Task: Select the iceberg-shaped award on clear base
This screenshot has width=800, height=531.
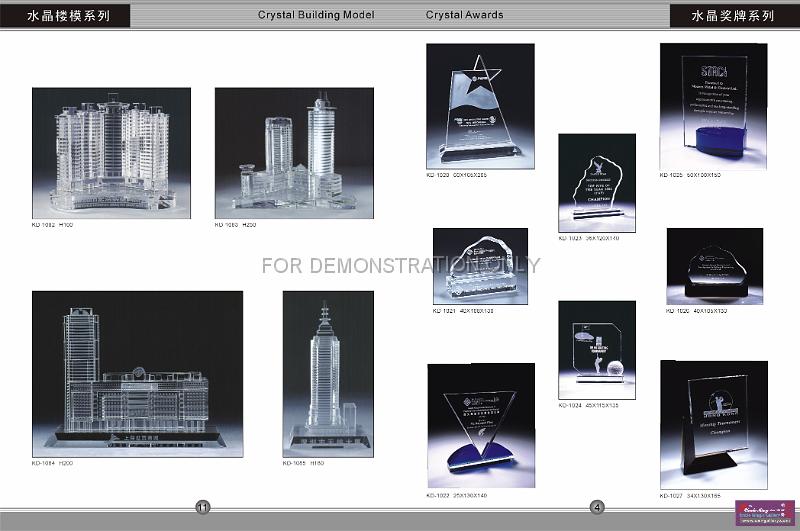Action: click(x=480, y=266)
